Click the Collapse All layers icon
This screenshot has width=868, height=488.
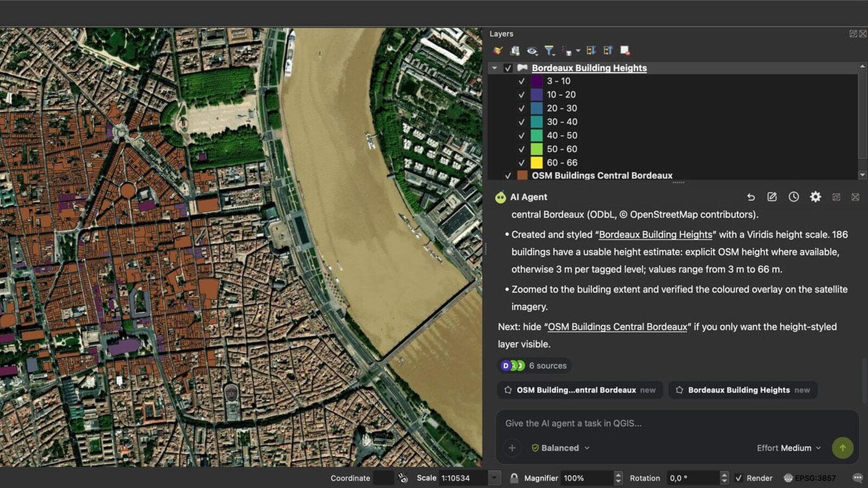(x=608, y=50)
